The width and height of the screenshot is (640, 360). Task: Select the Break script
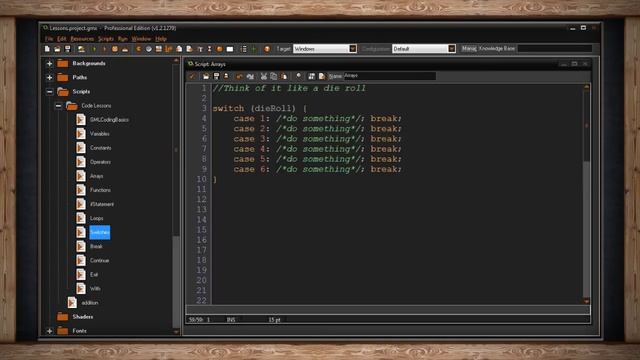point(96,247)
